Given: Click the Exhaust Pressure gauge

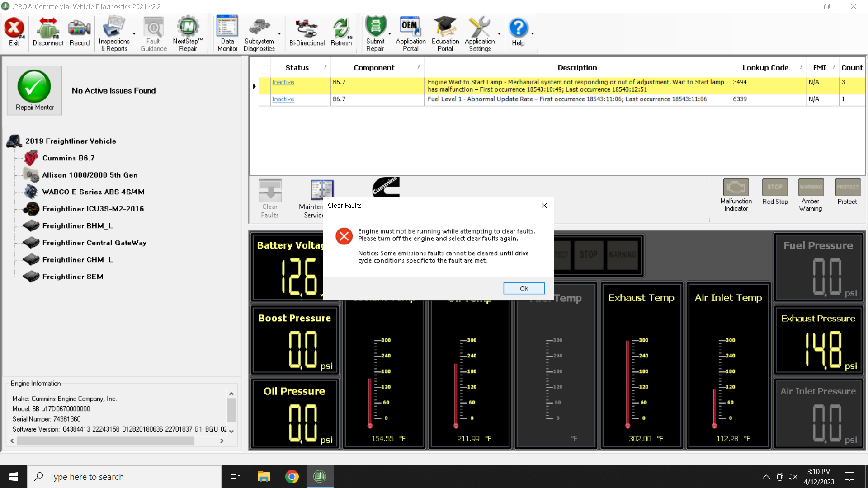Looking at the screenshot, I should point(818,341).
